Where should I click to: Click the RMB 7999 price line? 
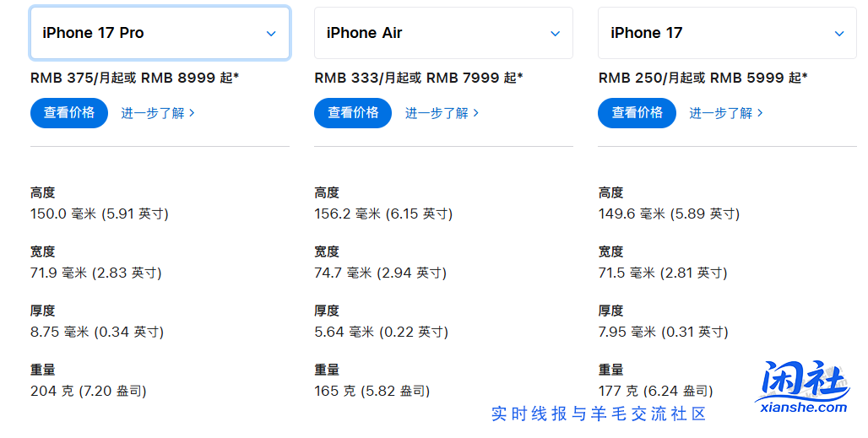point(419,78)
